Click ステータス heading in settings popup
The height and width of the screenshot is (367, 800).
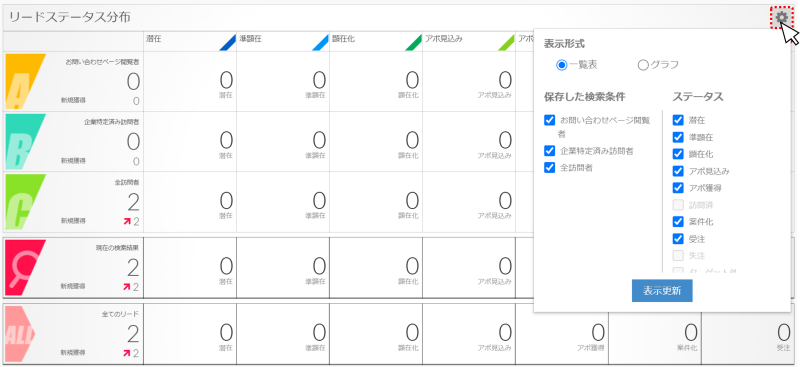[697, 96]
